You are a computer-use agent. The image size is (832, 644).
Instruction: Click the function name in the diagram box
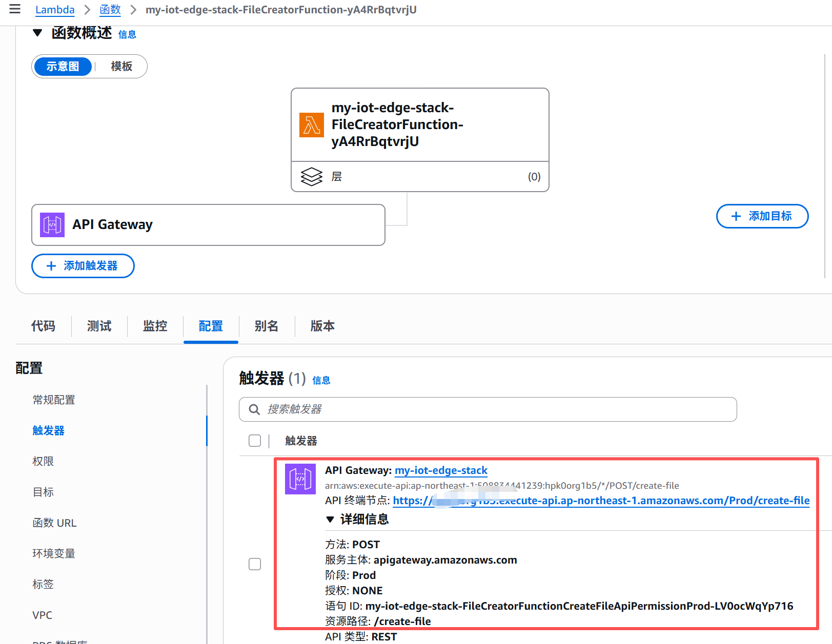click(x=397, y=124)
